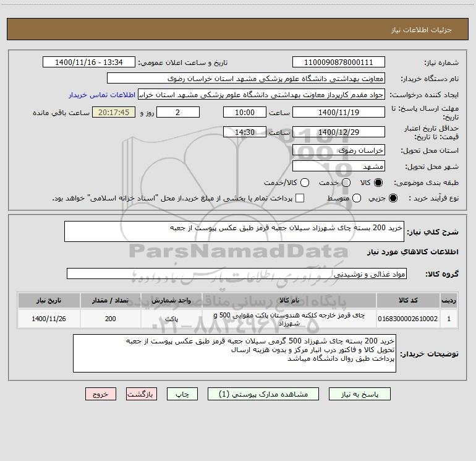
Task: Click the اطلاعات کالاهای مورد نیاز heading
Action: point(413,252)
